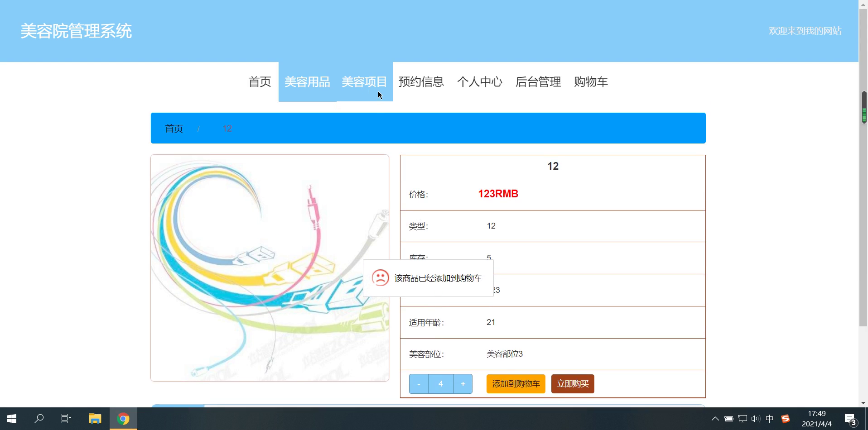Open 后台管理 menu item
This screenshot has height=430, width=868.
[x=538, y=82]
